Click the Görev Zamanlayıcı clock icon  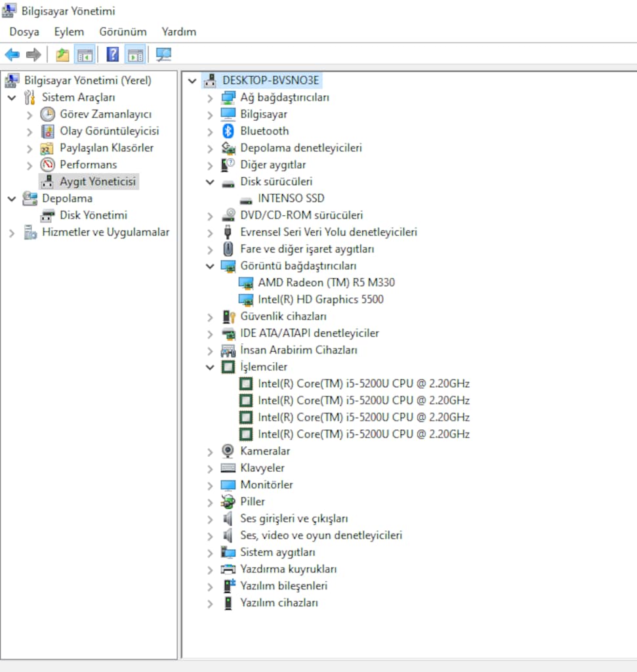pos(47,114)
